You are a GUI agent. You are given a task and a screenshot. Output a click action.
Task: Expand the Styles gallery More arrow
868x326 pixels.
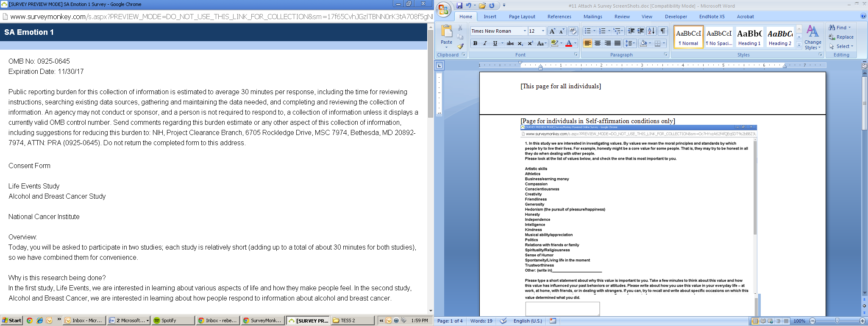[799, 45]
